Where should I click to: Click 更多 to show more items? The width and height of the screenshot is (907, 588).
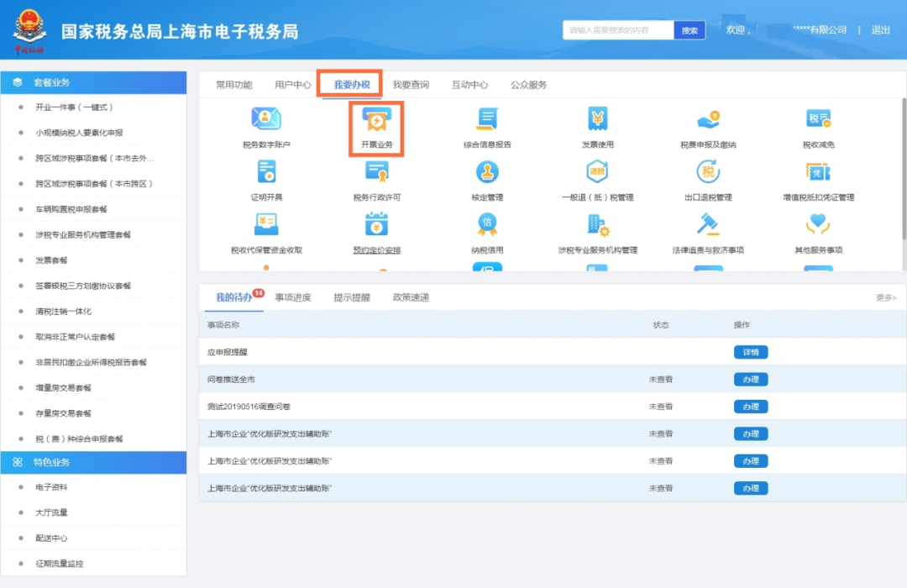coord(886,297)
